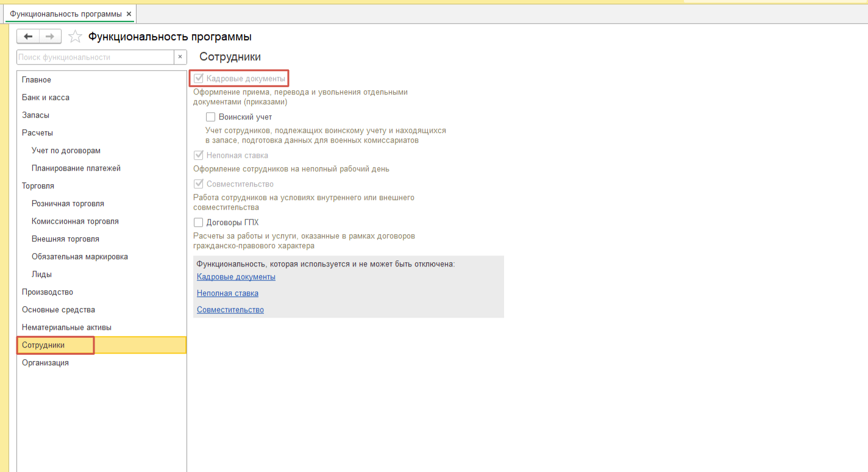This screenshot has height=472, width=868.
Task: Open the Производство section
Action: pos(101,292)
